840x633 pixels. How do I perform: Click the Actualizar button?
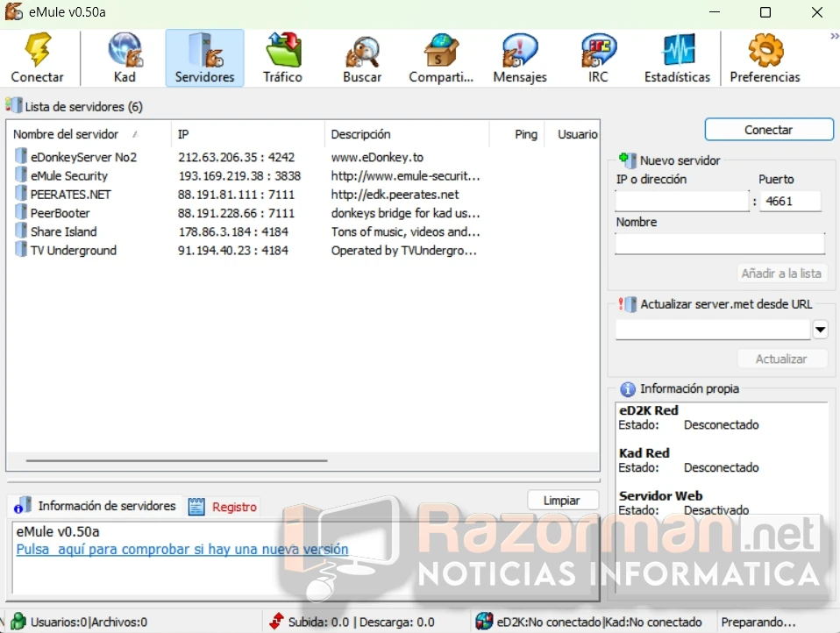point(781,359)
